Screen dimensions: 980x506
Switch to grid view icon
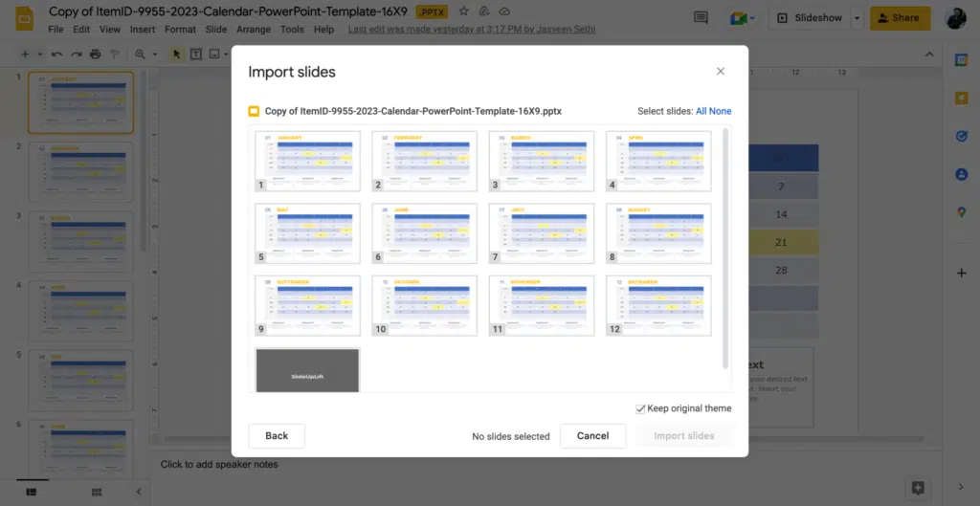(x=96, y=492)
